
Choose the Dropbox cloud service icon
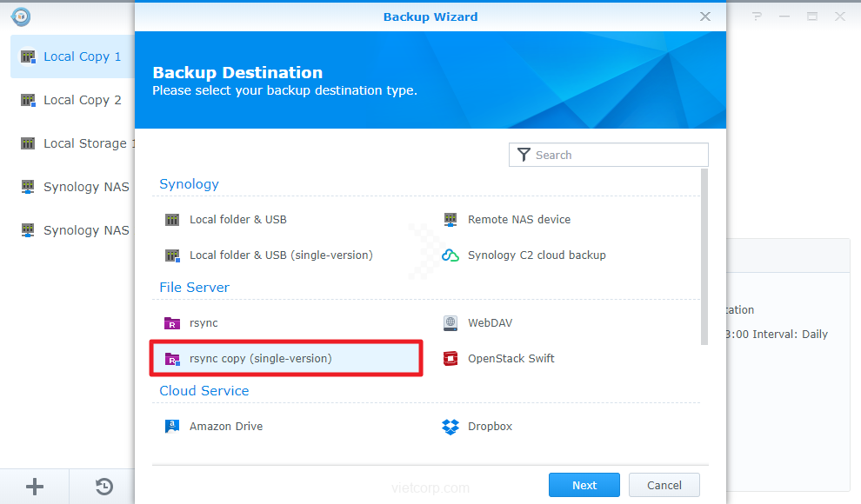[451, 427]
